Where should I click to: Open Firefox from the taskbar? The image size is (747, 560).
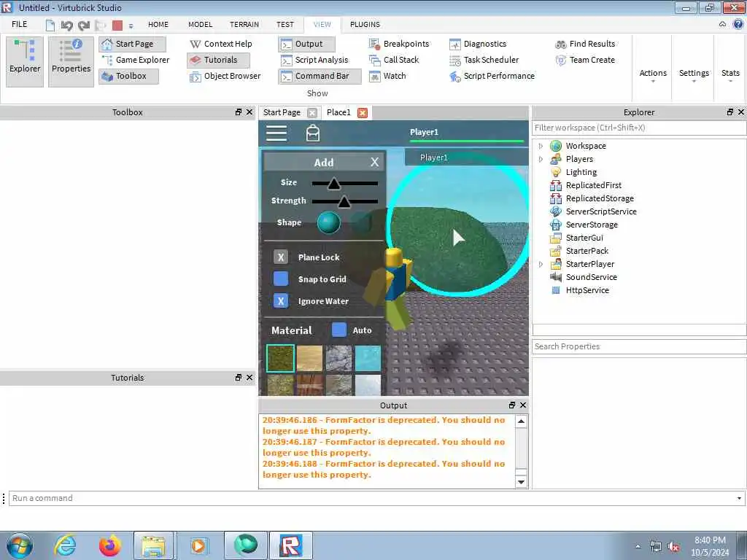[110, 545]
